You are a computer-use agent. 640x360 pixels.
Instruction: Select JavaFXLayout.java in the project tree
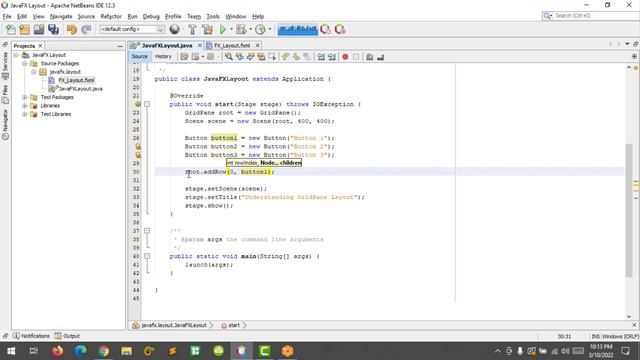[80, 89]
